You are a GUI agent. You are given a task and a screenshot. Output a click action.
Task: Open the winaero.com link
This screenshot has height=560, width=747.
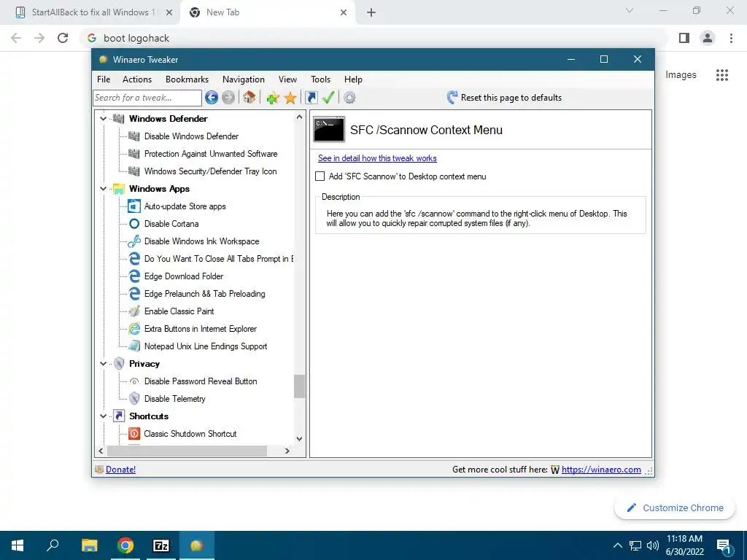[601, 470]
